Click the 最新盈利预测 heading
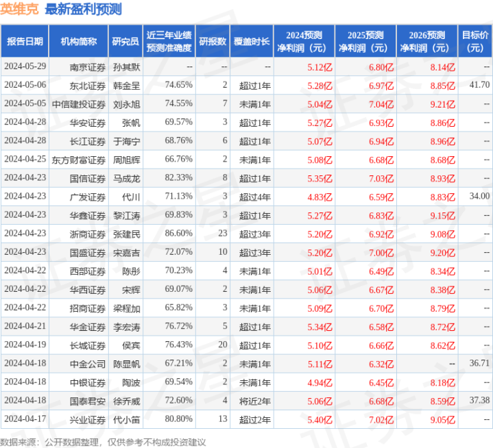 [x=84, y=10]
